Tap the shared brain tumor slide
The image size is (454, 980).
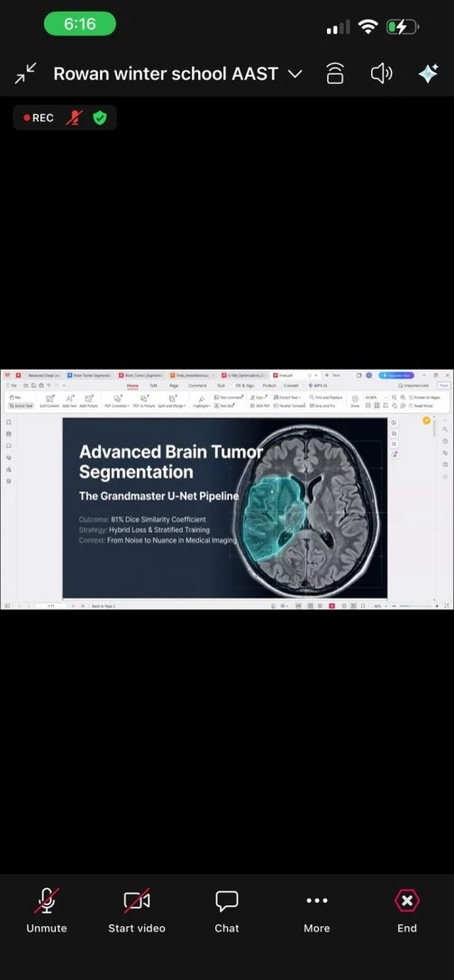coord(224,508)
